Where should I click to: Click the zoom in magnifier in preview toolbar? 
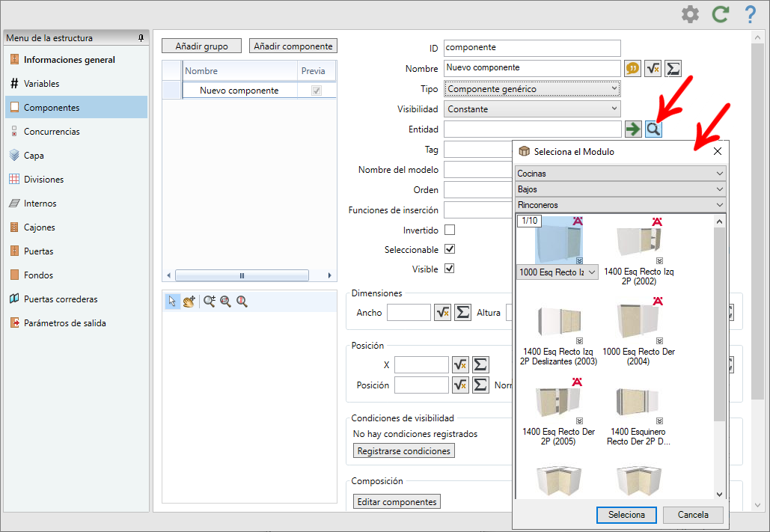click(x=210, y=301)
